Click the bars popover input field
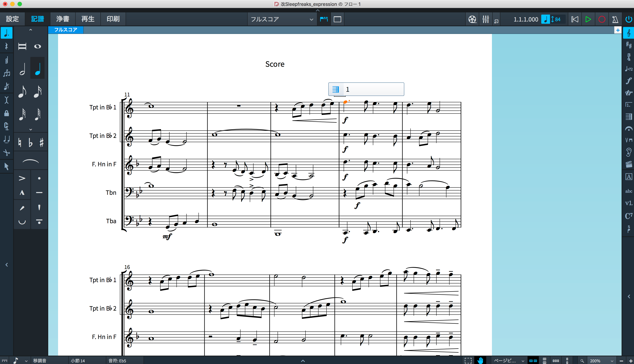 pos(373,89)
